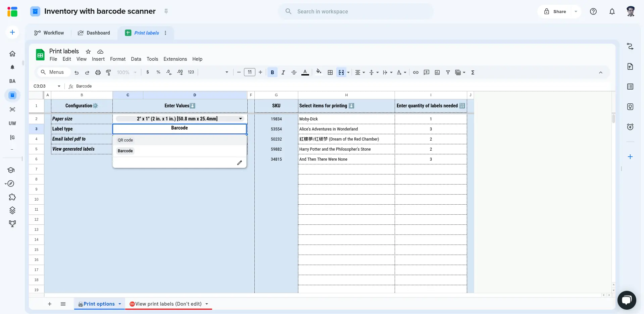This screenshot has height=314, width=644.
Task: Select the Paint format tool
Action: [108, 72]
